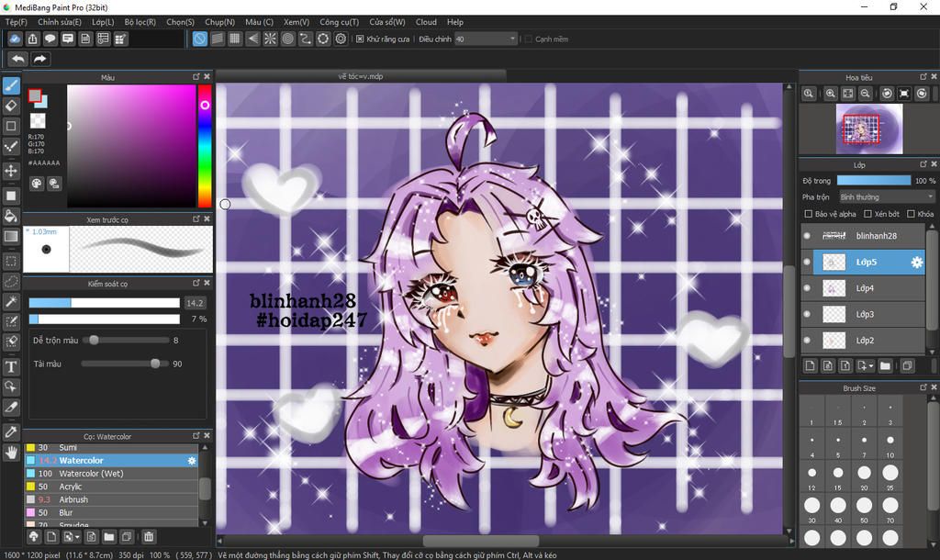Click the Redo arrow button
The height and width of the screenshot is (560, 940).
pos(39,59)
